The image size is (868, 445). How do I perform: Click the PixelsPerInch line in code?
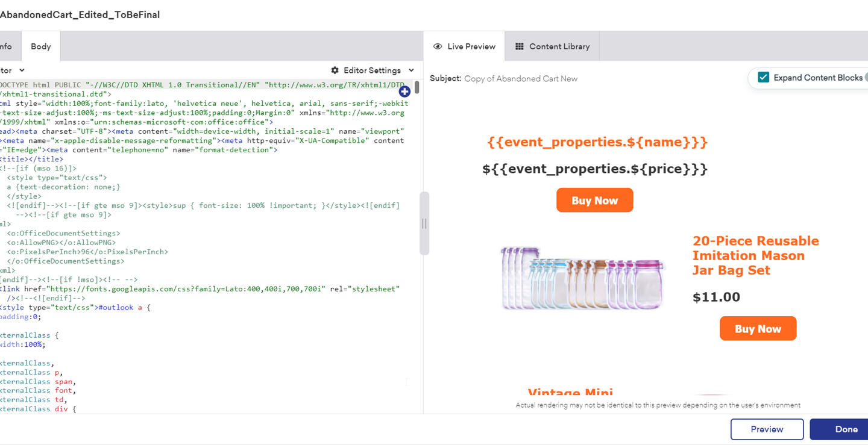pyautogui.click(x=87, y=252)
